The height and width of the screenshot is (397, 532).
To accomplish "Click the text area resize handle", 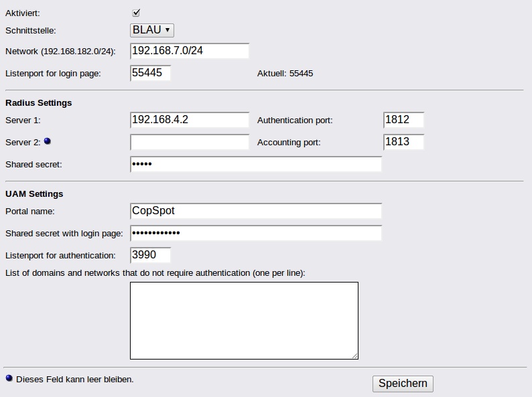I will coord(354,355).
